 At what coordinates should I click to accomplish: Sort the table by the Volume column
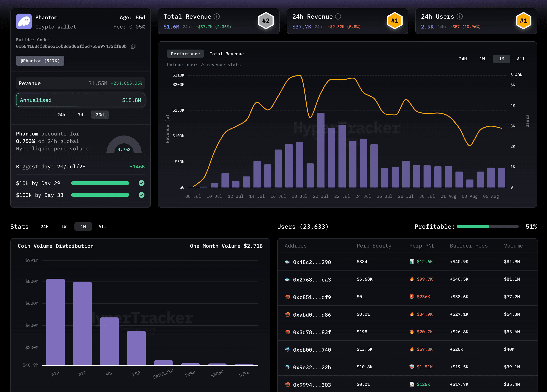point(513,246)
